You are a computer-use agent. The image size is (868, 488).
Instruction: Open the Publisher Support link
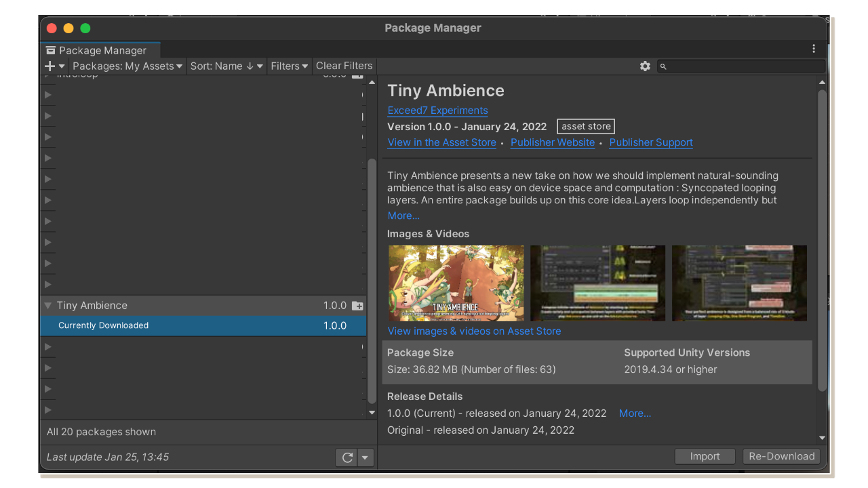(x=651, y=142)
